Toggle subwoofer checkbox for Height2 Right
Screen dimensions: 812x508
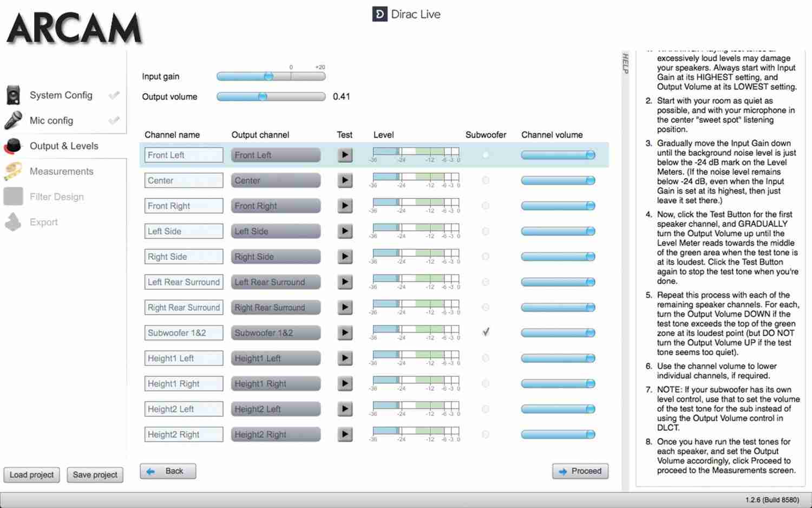486,434
